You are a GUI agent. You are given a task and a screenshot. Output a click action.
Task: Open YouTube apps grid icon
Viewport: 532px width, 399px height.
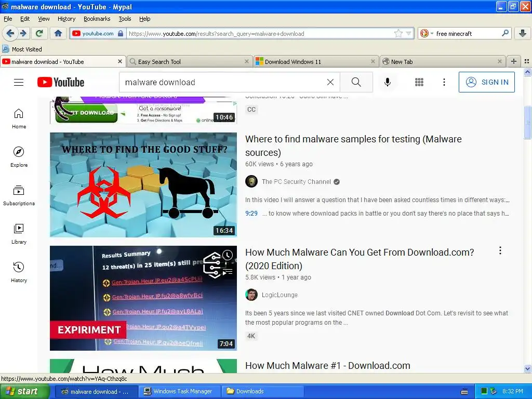[x=419, y=82]
